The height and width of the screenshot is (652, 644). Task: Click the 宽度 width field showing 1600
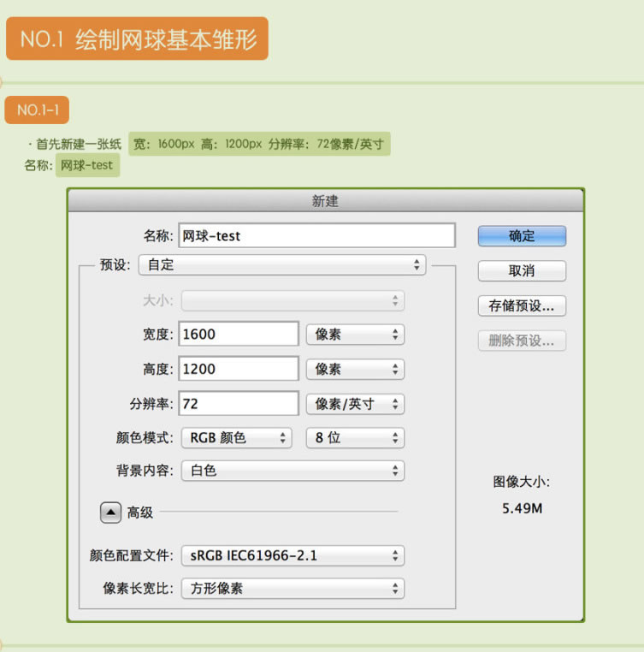(x=239, y=334)
